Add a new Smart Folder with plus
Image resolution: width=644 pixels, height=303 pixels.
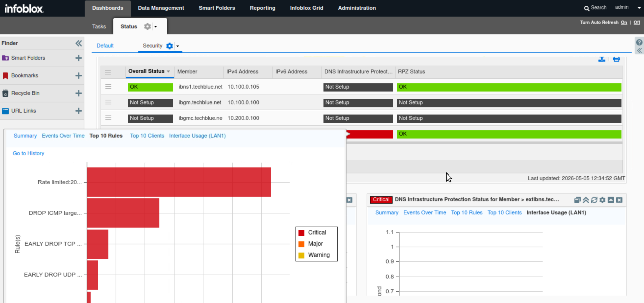click(78, 58)
